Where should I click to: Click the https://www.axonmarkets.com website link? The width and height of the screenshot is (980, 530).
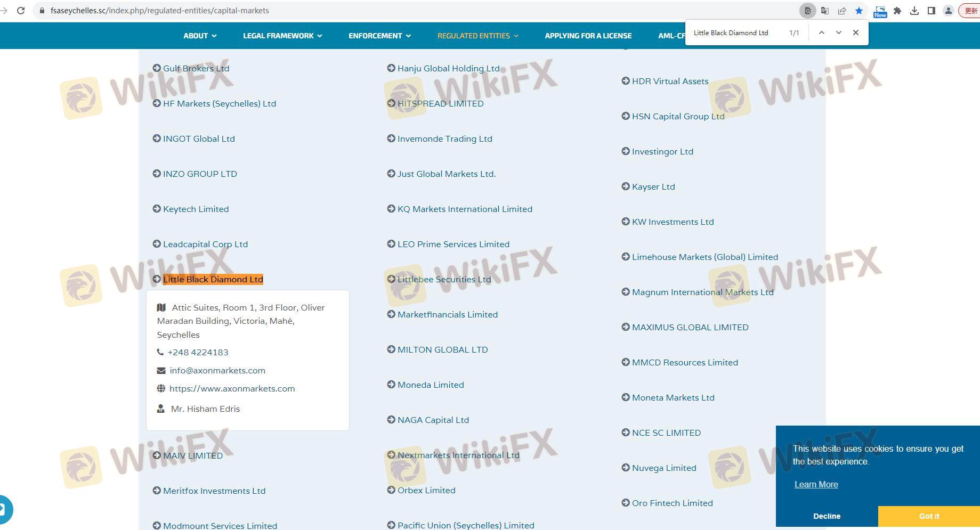click(x=232, y=389)
